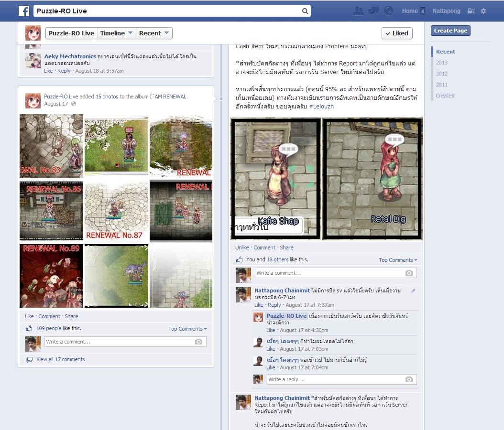
Task: Click Comment under the Kafra Shop post
Action: pyautogui.click(x=264, y=247)
